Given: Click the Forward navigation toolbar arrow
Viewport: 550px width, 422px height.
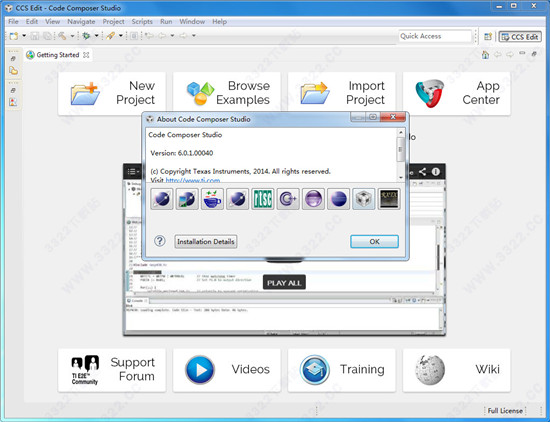Looking at the screenshot, I should [x=183, y=36].
